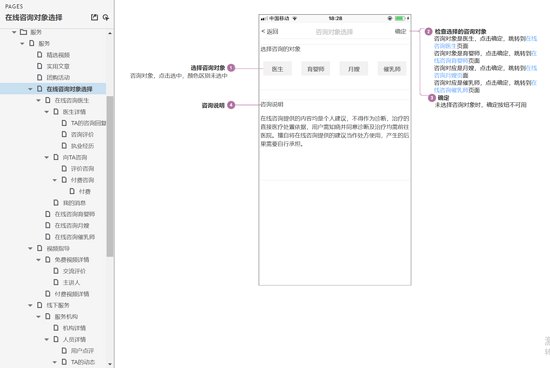Click the 确定 button in the mockup header
Screen dimensions: 550x368
click(x=400, y=31)
